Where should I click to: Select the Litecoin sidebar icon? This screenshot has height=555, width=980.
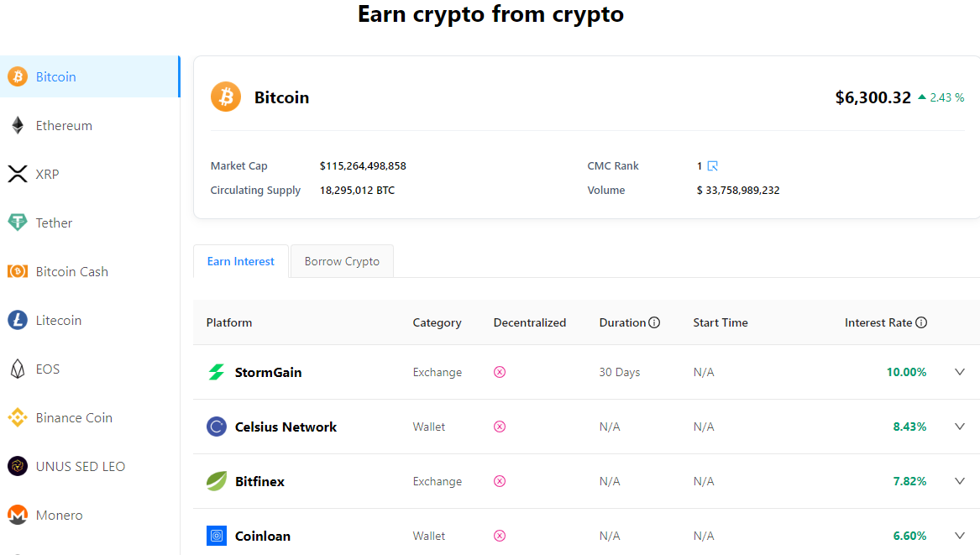tap(18, 320)
